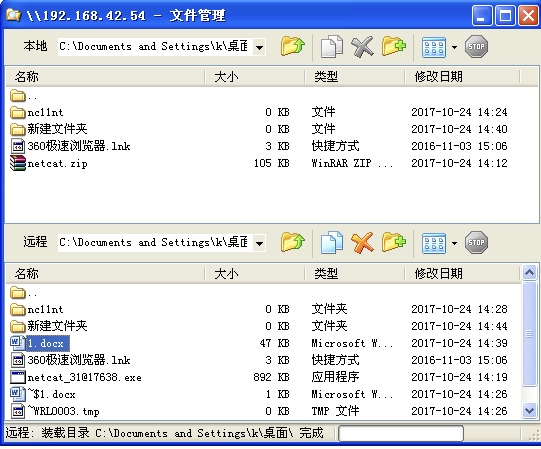
Task: Copy selected file in remote toolbar
Action: [332, 242]
